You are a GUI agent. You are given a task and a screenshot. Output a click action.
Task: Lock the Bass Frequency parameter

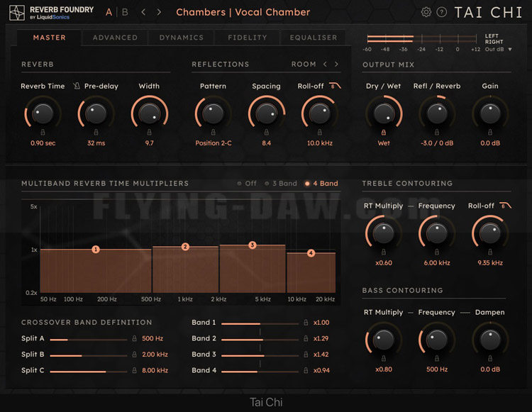tap(437, 358)
